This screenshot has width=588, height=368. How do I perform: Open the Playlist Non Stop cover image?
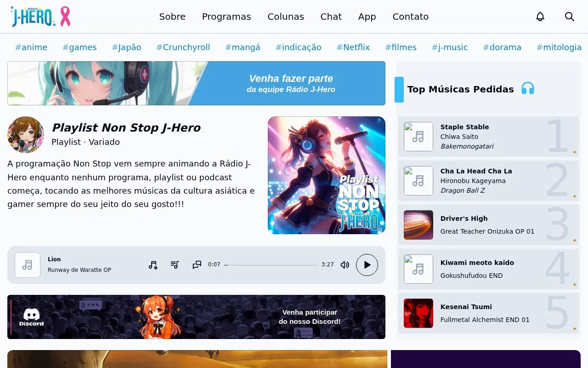coord(327,175)
